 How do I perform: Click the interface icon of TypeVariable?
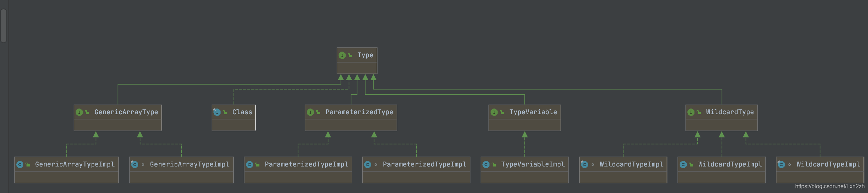click(x=494, y=112)
